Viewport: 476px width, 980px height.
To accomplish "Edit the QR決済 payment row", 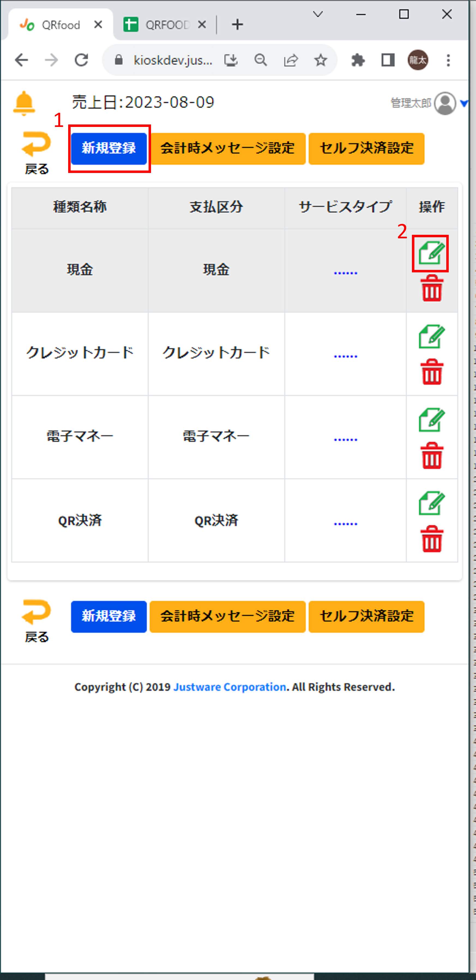I will coord(431,503).
